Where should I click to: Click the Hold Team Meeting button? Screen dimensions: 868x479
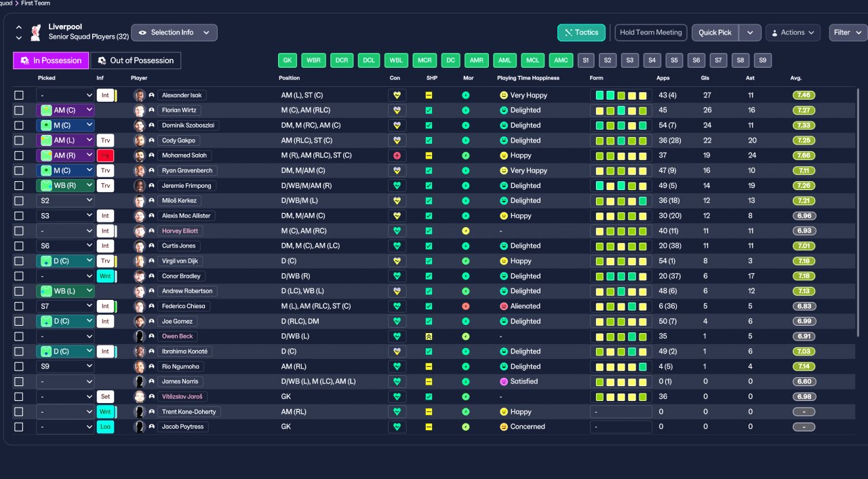(x=651, y=33)
